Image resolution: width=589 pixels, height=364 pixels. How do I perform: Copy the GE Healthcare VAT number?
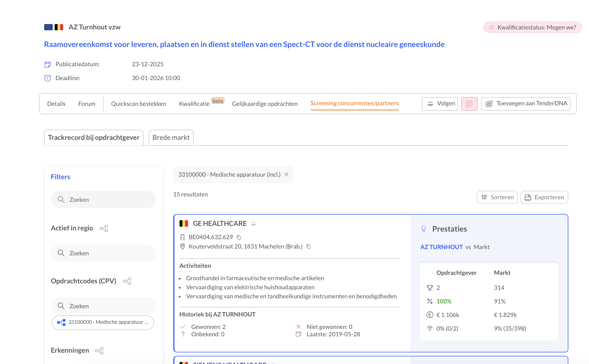pyautogui.click(x=239, y=237)
